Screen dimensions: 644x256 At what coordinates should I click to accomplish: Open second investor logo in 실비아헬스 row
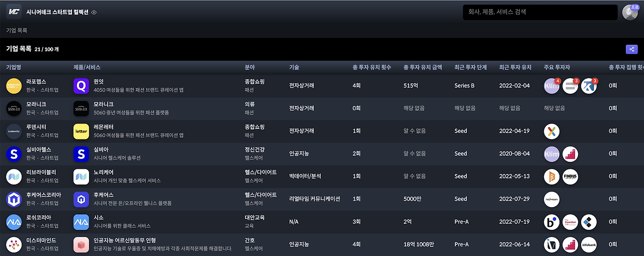pyautogui.click(x=571, y=154)
